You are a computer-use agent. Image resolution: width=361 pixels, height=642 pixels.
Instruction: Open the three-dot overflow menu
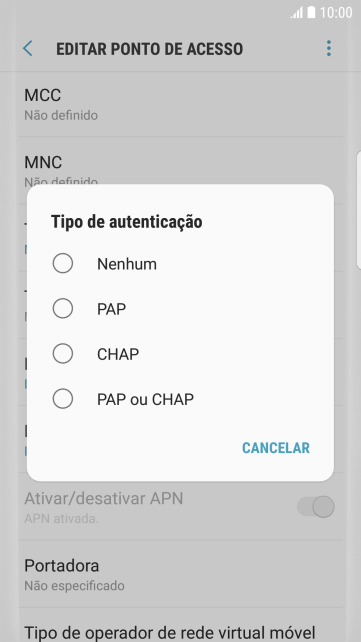[329, 48]
